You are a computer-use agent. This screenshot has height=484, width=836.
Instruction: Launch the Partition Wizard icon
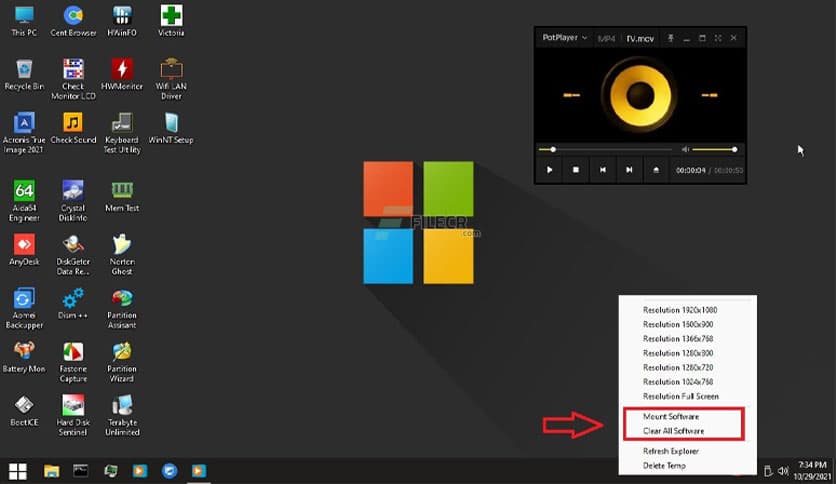[x=122, y=352]
